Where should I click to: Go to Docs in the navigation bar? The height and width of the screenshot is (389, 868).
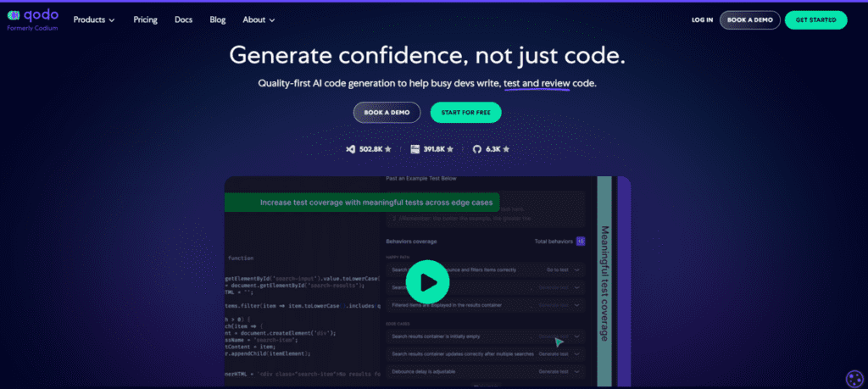(183, 19)
